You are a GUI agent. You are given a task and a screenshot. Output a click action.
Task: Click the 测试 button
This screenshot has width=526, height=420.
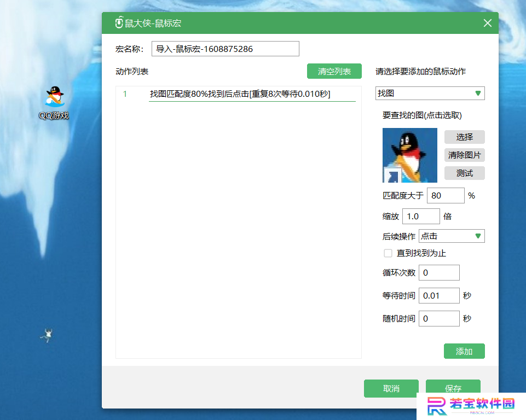(x=464, y=173)
